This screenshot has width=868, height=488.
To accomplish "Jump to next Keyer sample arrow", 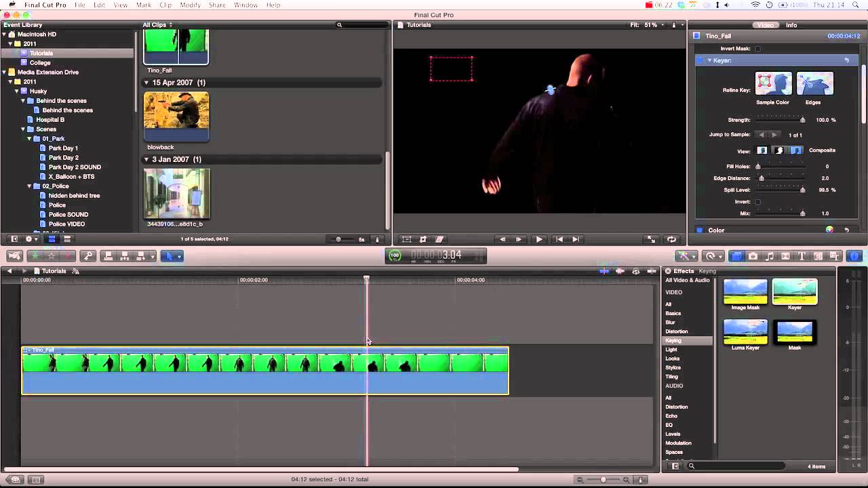I will click(774, 135).
